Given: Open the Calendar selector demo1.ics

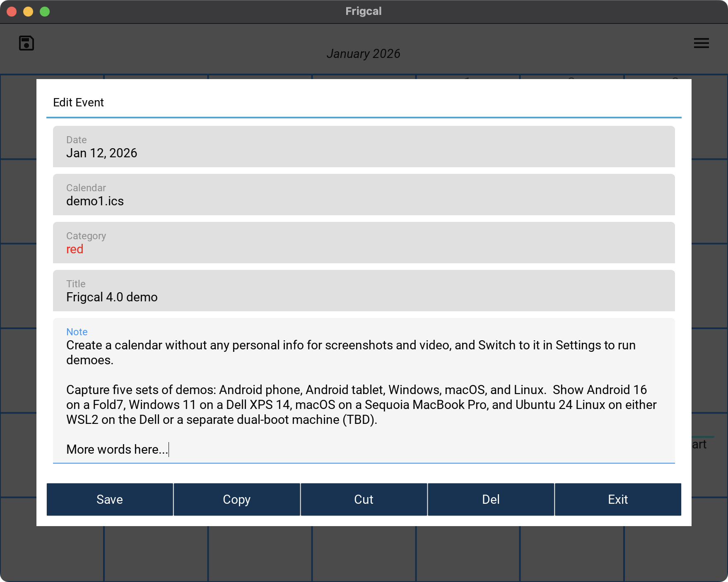Looking at the screenshot, I should pos(364,195).
